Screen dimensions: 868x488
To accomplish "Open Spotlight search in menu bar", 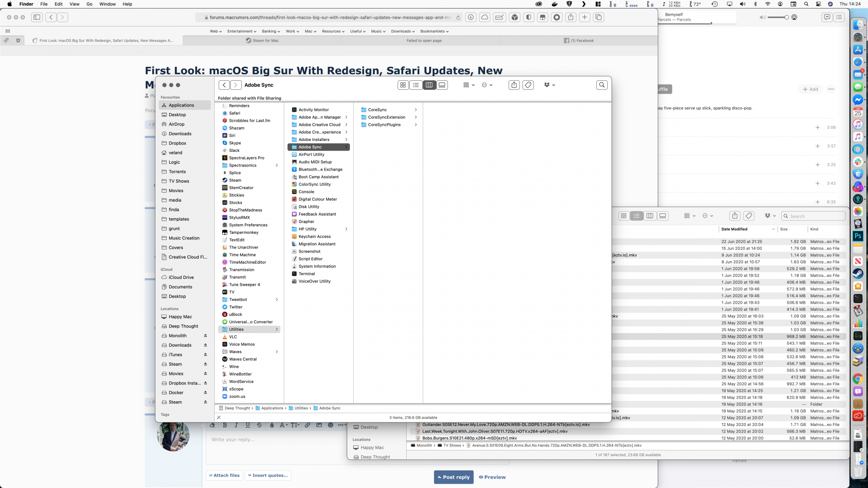I will pyautogui.click(x=806, y=4).
